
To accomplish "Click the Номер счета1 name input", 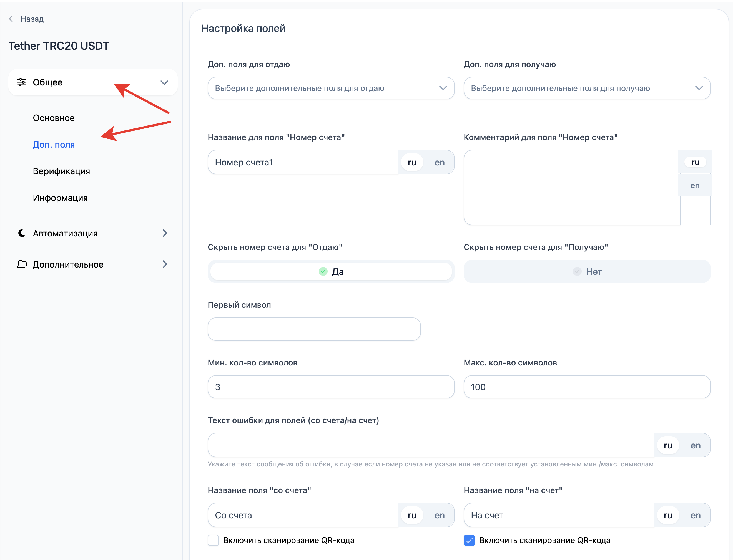I will click(x=303, y=162).
